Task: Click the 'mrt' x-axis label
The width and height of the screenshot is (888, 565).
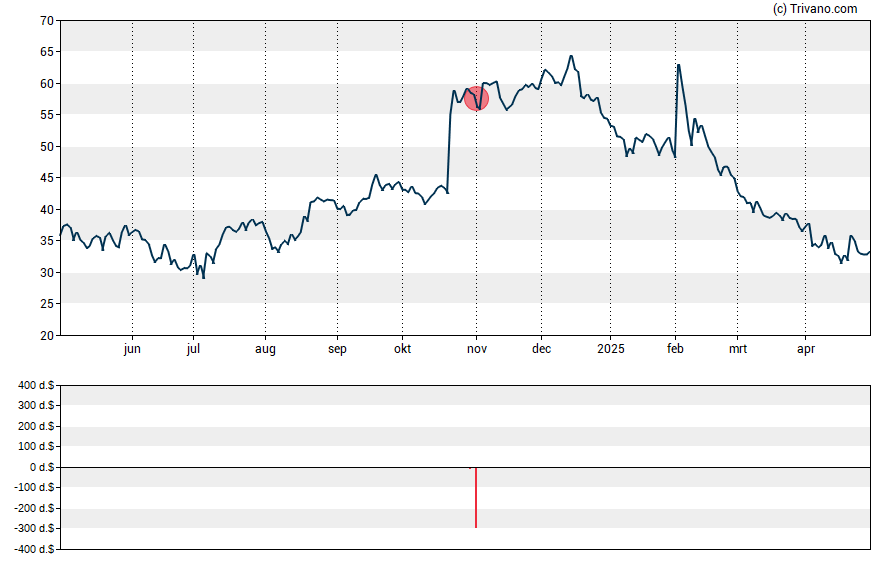Action: (737, 349)
